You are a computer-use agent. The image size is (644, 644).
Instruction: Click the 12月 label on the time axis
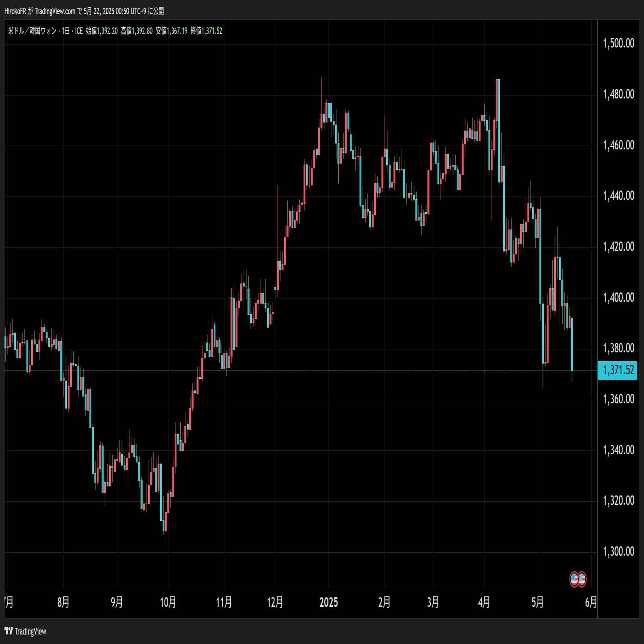tap(275, 602)
